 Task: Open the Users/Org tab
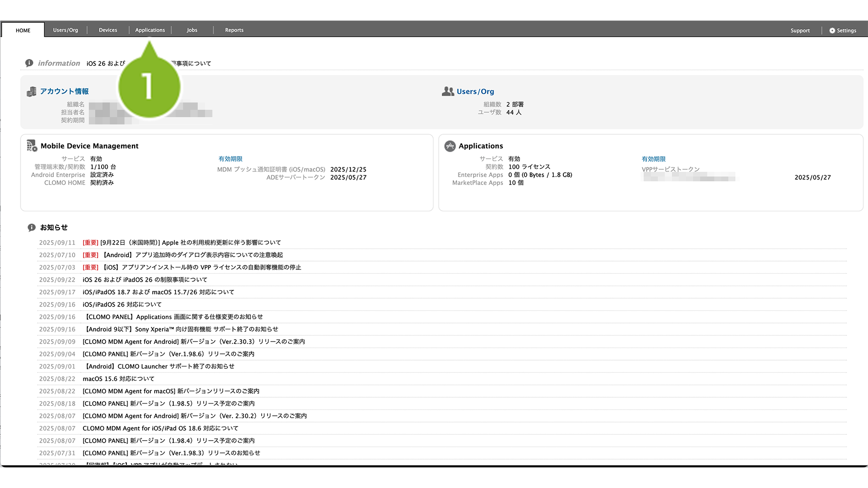pyautogui.click(x=65, y=30)
